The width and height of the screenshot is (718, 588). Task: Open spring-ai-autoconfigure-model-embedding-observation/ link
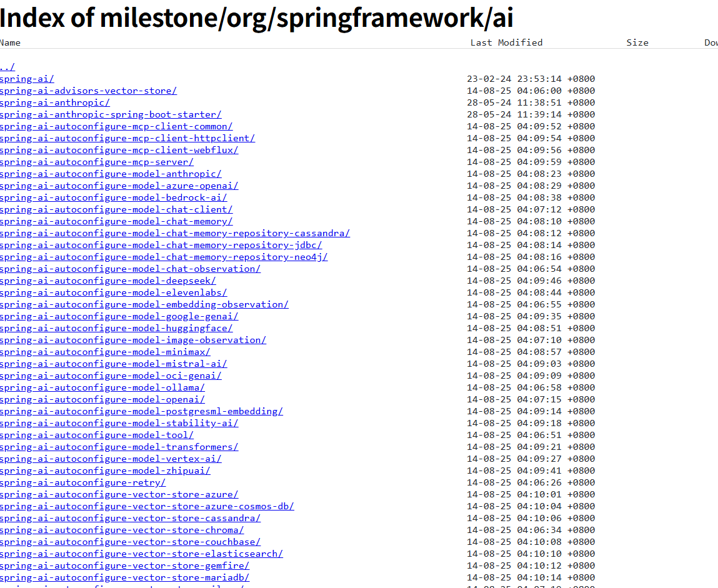(x=144, y=305)
